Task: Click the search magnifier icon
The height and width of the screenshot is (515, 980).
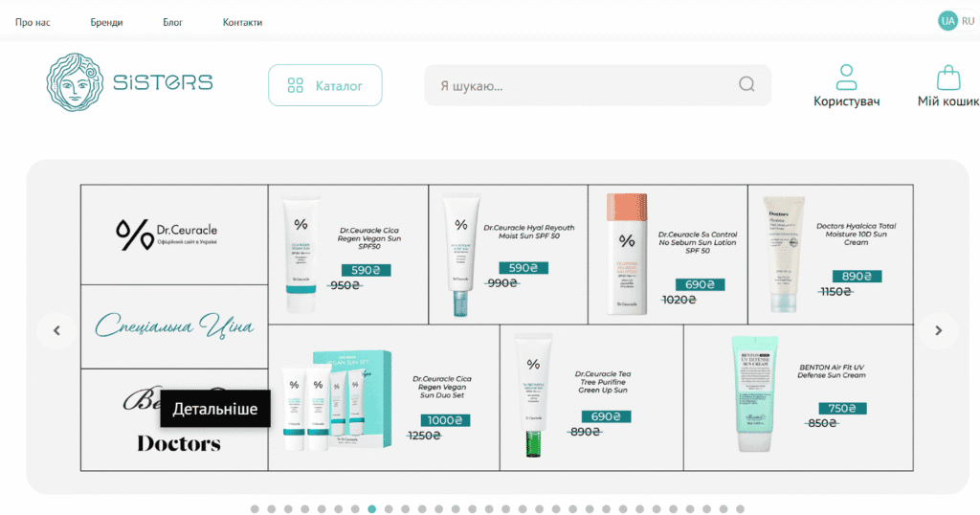Action: 746,84
